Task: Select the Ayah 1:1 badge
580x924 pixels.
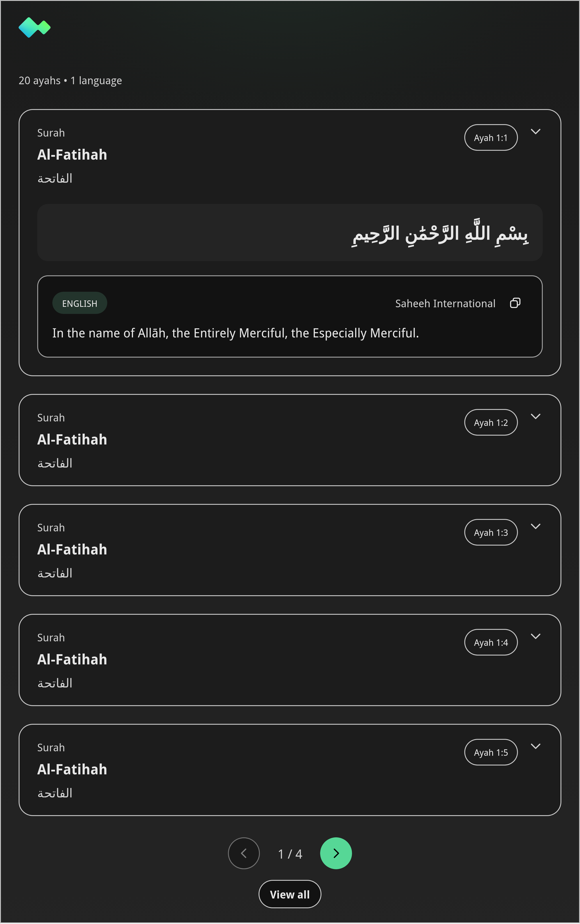Action: [491, 137]
